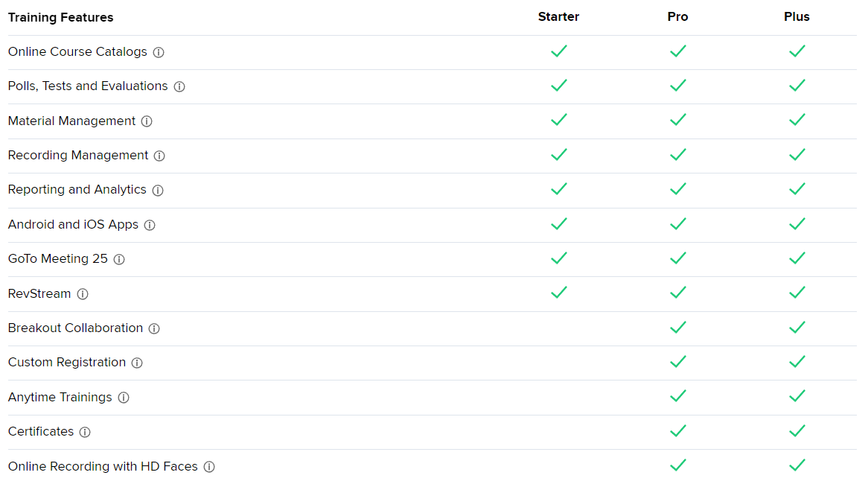Click info icon beside Polls, Tests and Evaluations
Viewport: 868px width, 484px height.
pos(179,86)
